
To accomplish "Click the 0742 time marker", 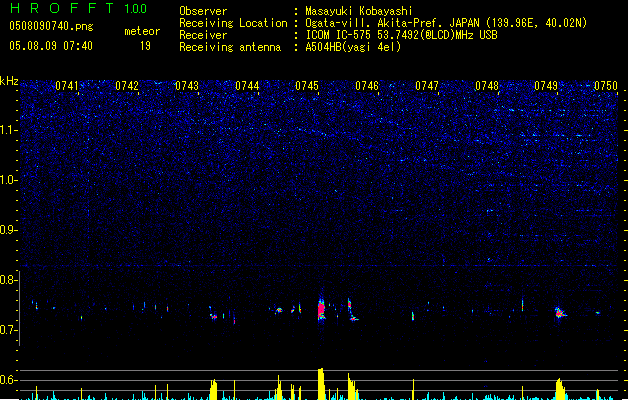I will pos(127,86).
